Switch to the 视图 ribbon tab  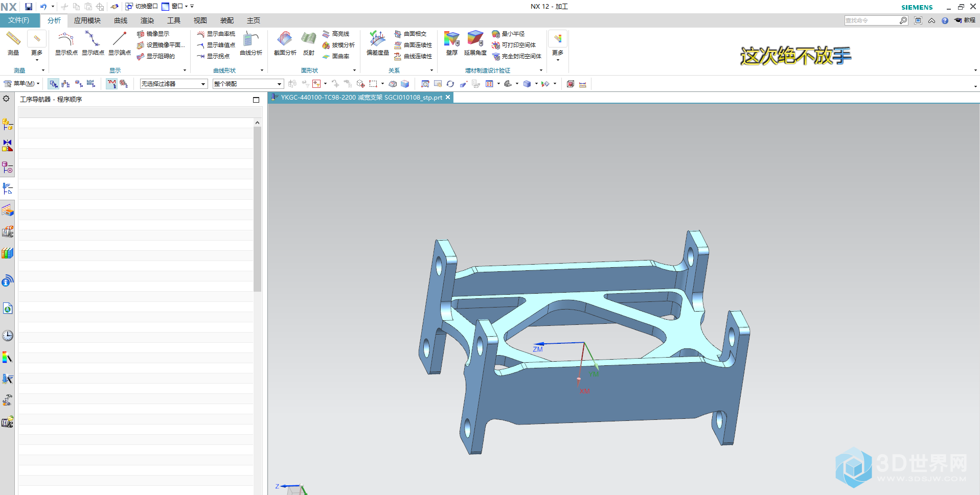200,20
